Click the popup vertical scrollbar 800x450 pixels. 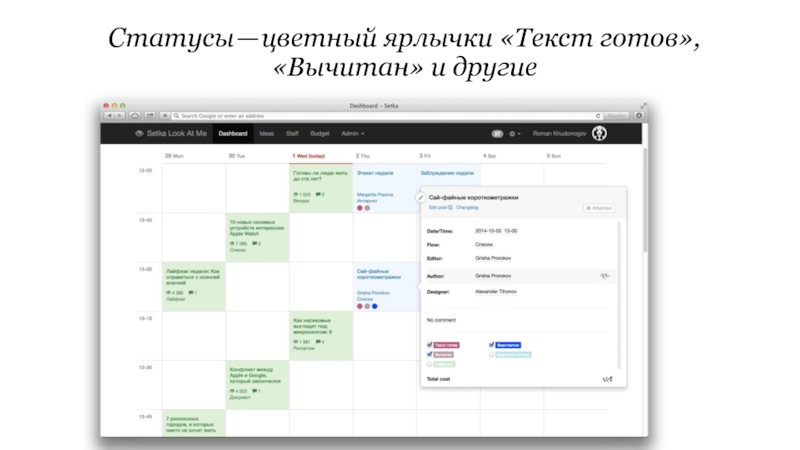(619, 295)
